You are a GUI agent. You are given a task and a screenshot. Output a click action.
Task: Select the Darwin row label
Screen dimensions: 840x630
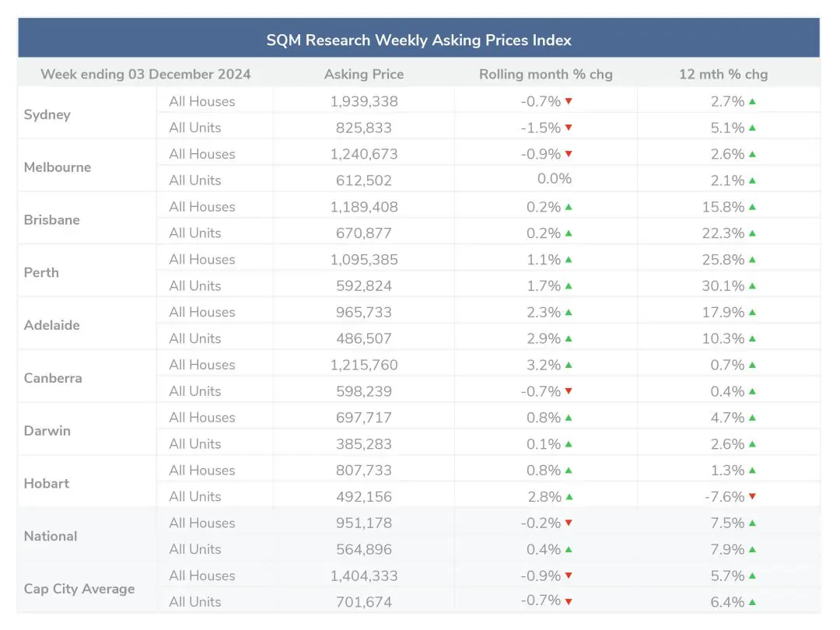coord(47,431)
